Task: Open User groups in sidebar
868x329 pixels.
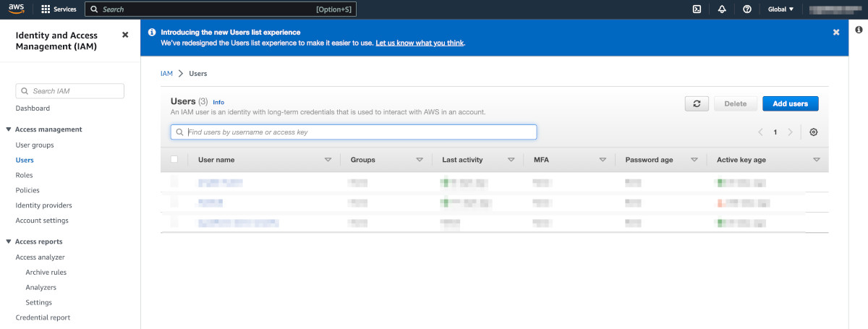Action: [35, 145]
